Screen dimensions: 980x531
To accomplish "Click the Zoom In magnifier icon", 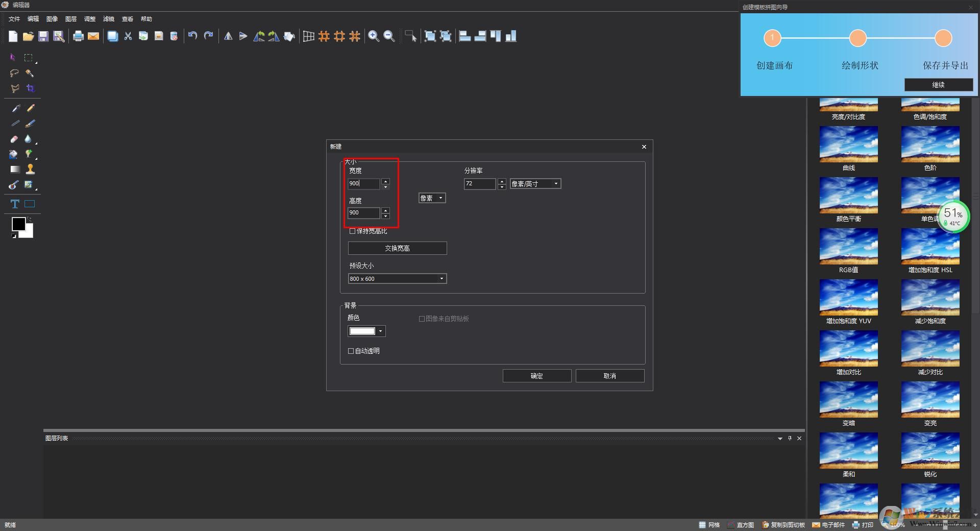I will pyautogui.click(x=374, y=36).
